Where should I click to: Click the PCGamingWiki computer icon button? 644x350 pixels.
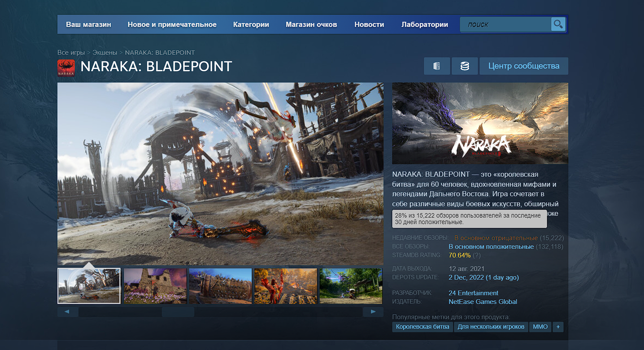pyautogui.click(x=437, y=66)
